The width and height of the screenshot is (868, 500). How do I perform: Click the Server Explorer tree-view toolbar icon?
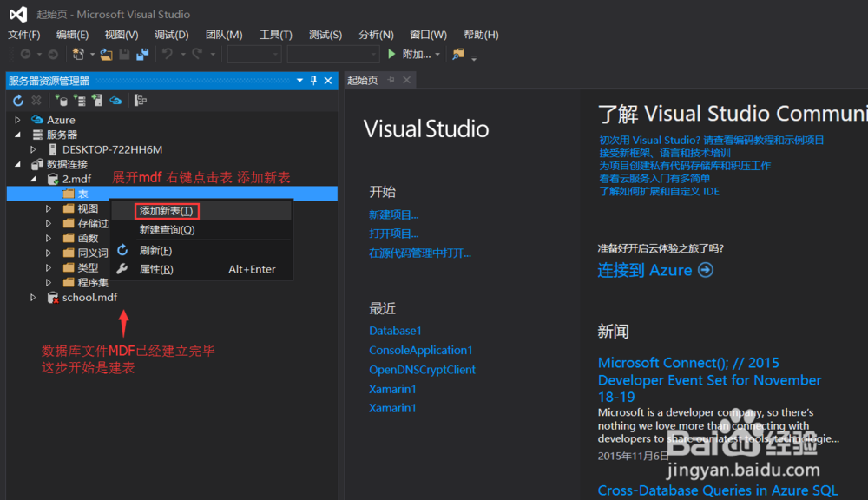[x=141, y=100]
